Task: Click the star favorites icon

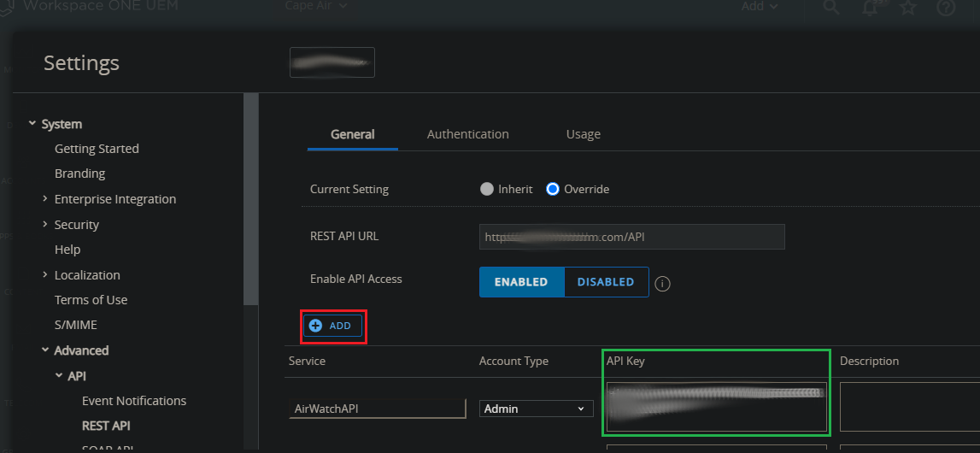Action: click(907, 7)
